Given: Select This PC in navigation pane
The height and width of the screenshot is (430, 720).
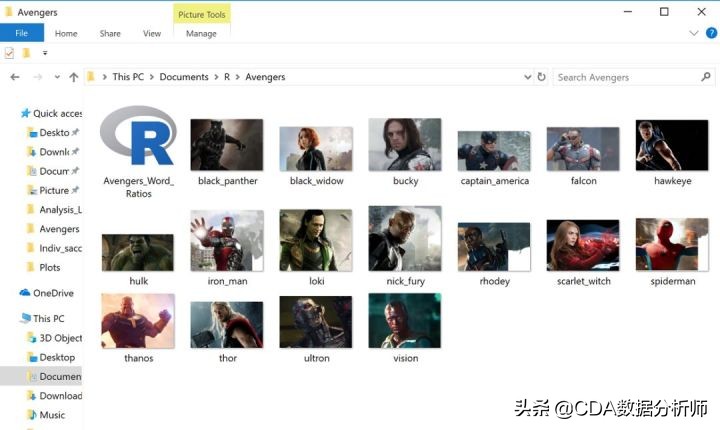Looking at the screenshot, I should (42, 318).
